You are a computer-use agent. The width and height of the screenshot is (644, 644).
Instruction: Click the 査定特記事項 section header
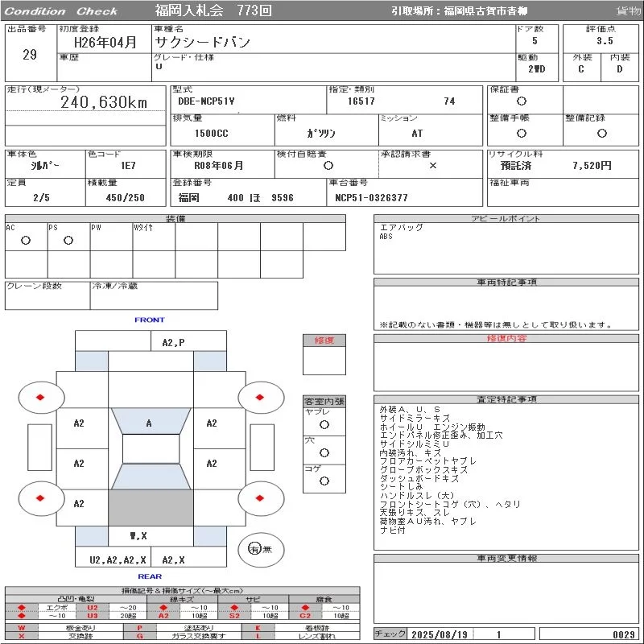coord(506,399)
